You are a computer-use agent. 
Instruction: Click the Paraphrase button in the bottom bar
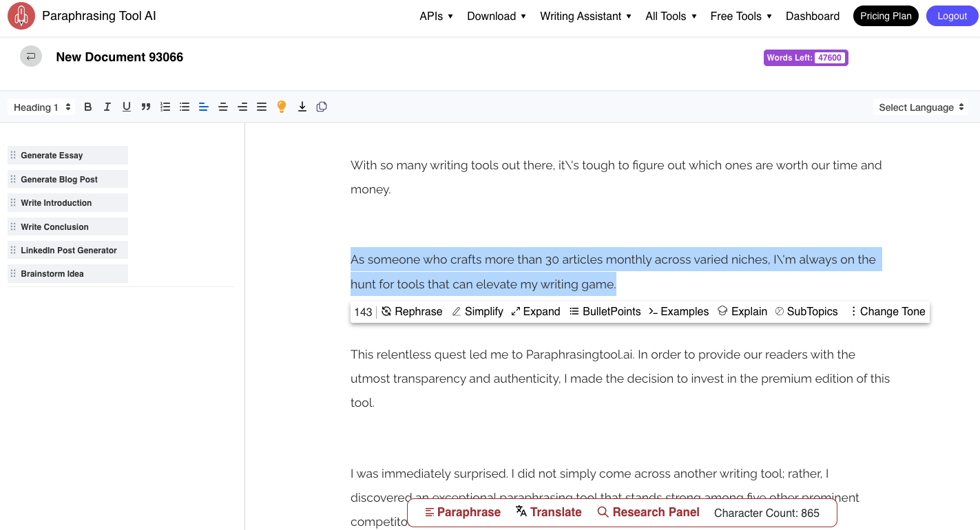click(x=463, y=512)
